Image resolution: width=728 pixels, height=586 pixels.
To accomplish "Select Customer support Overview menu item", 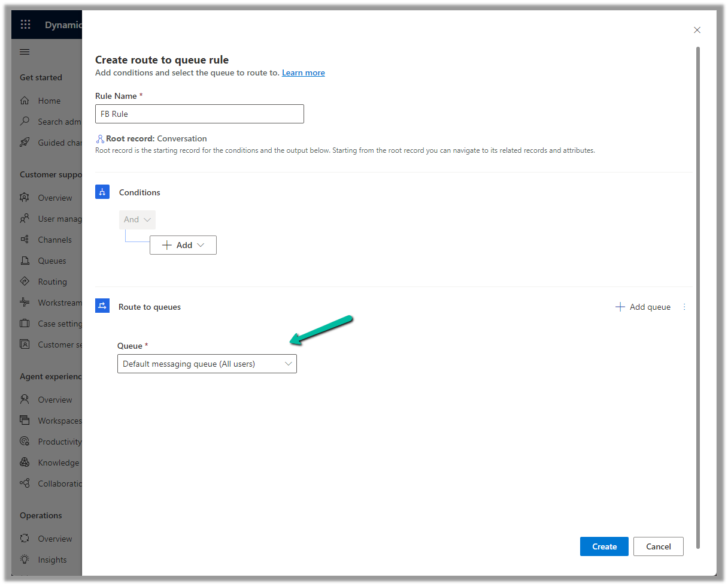I will tap(54, 198).
